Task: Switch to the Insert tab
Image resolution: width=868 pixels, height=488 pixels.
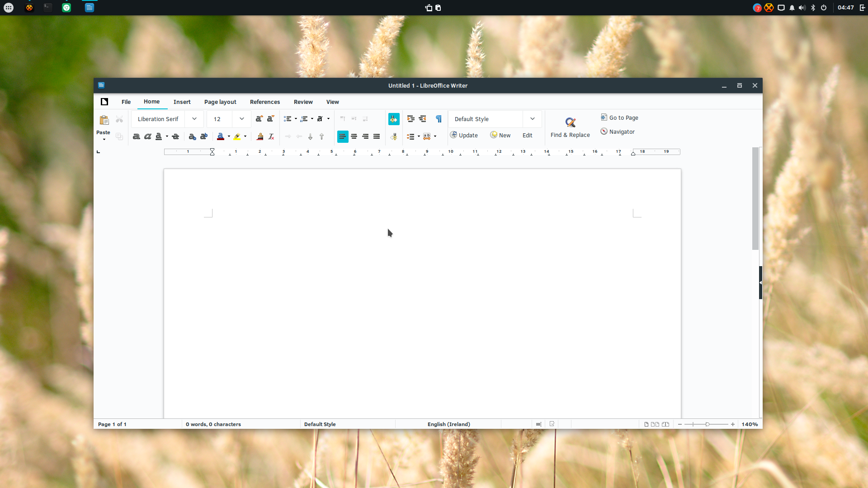Action: click(182, 102)
